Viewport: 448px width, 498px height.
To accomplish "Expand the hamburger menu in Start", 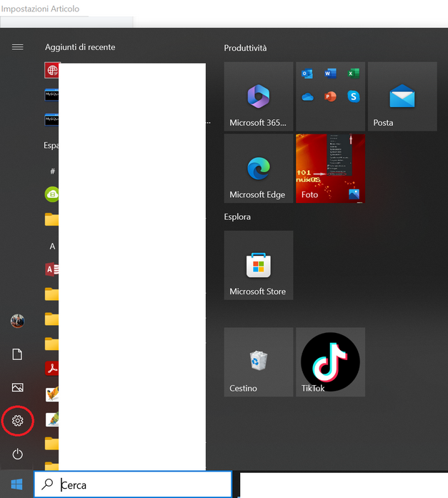I will click(x=17, y=47).
